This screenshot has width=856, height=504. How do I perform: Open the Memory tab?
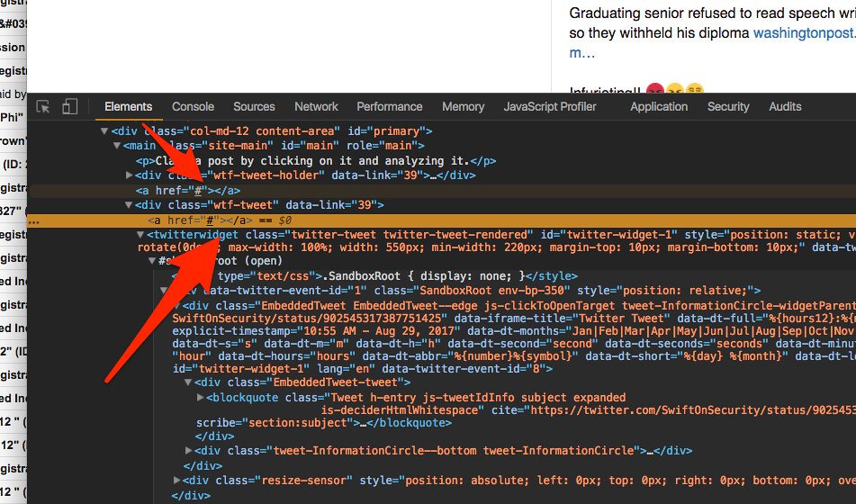click(463, 106)
